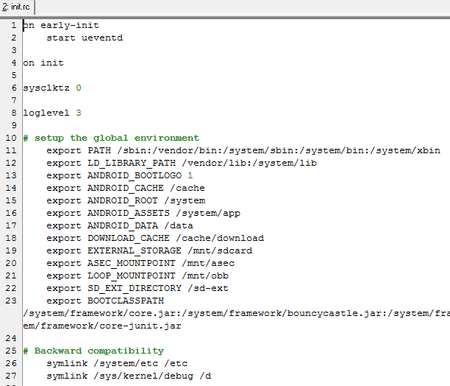Click BOOTCLASSPATH on line 23

[126, 301]
